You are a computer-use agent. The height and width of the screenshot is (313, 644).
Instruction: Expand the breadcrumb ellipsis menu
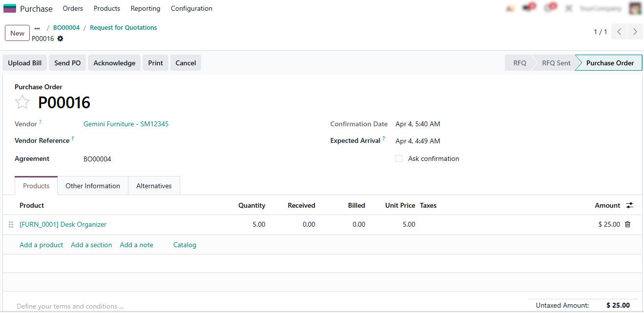[37, 28]
